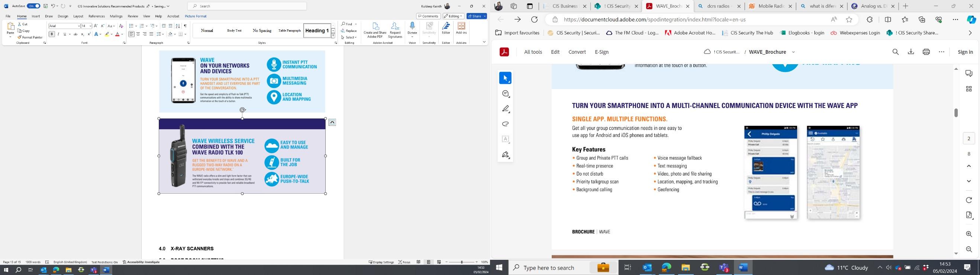Open Create and Share Adobe PDF
The image size is (980, 275).
click(x=375, y=30)
